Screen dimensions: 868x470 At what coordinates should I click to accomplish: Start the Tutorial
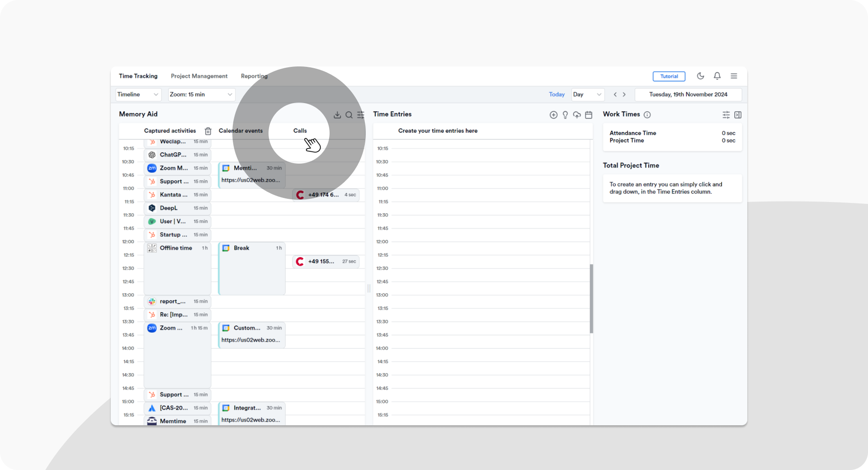coord(669,76)
